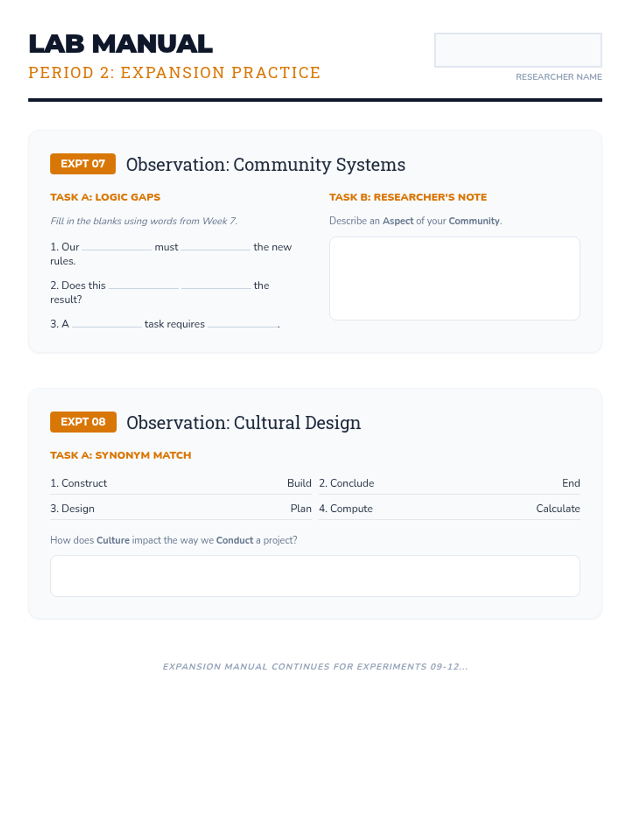Select the "1. Construct" synonym item
Viewport: 630px width, 840px height.
click(79, 483)
